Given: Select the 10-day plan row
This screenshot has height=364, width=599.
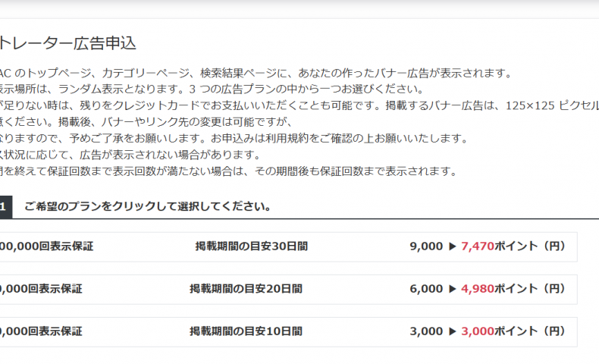Looking at the screenshot, I should pyautogui.click(x=288, y=332).
